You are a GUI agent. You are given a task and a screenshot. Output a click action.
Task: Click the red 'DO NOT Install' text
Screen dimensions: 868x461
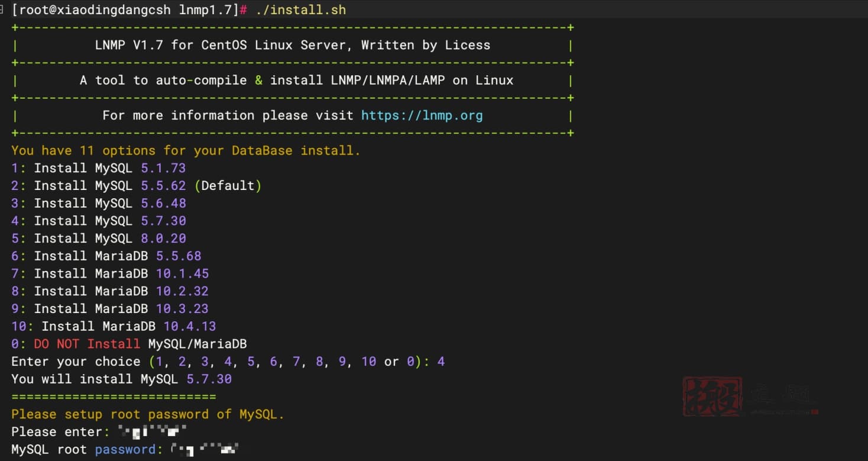(x=87, y=344)
